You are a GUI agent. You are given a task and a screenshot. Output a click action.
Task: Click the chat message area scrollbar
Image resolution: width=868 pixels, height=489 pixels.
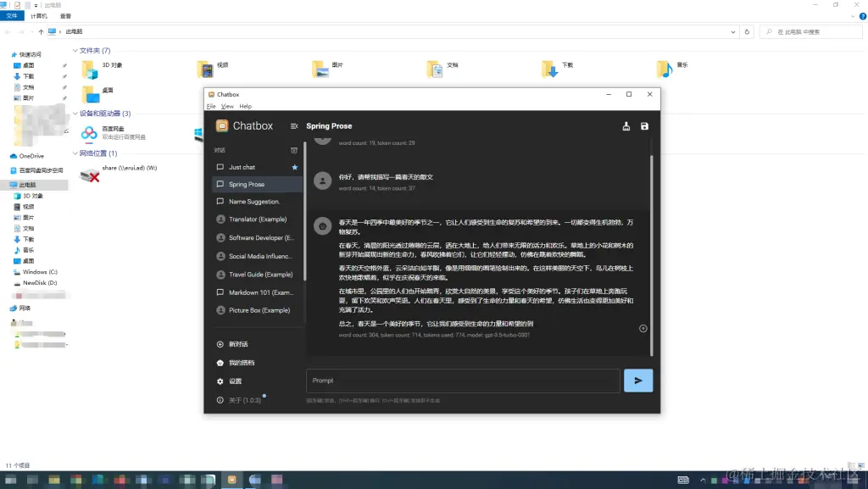[651, 256]
